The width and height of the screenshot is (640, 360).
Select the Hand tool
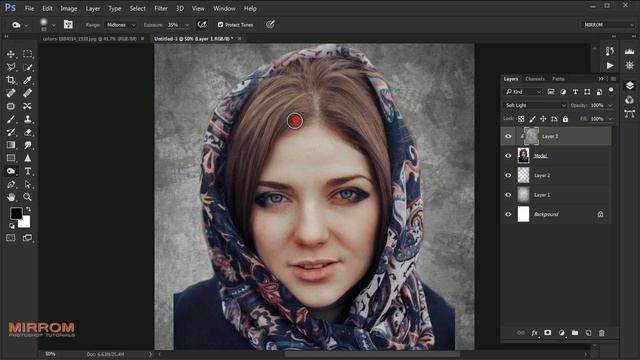(11, 197)
